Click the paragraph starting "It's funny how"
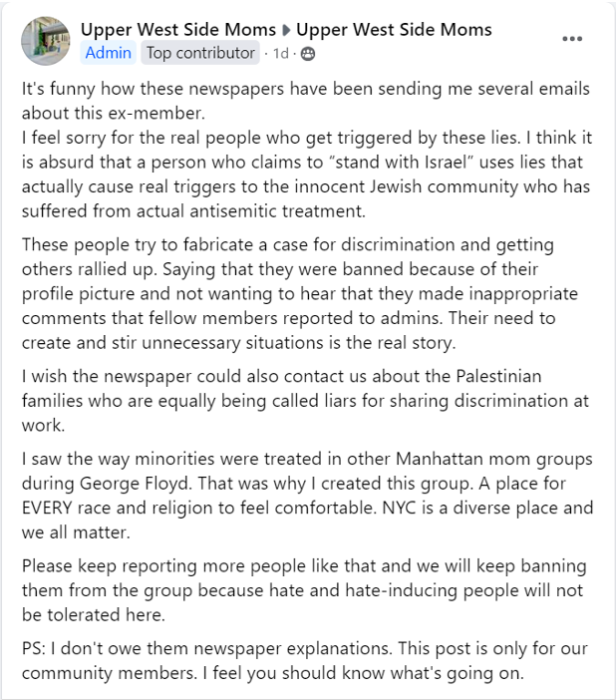Screen dimensions: 616x700 (306, 101)
